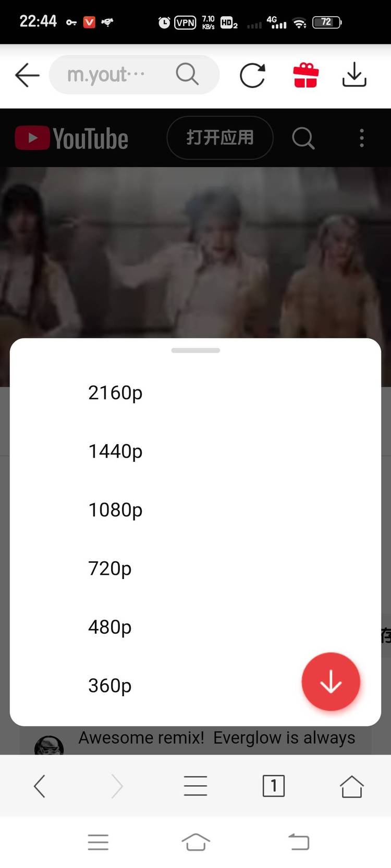Image resolution: width=391 pixels, height=868 pixels.
Task: Tap the red floating download button
Action: coord(331,681)
